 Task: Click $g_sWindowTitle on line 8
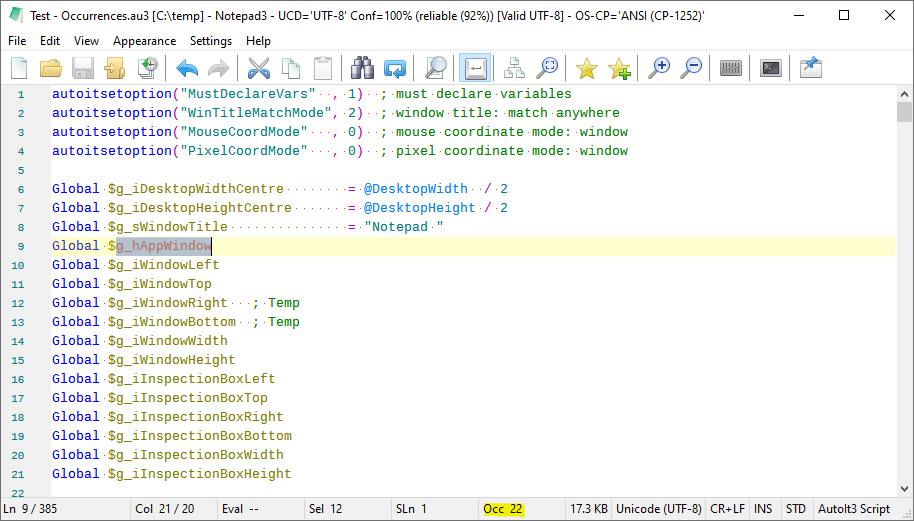167,227
